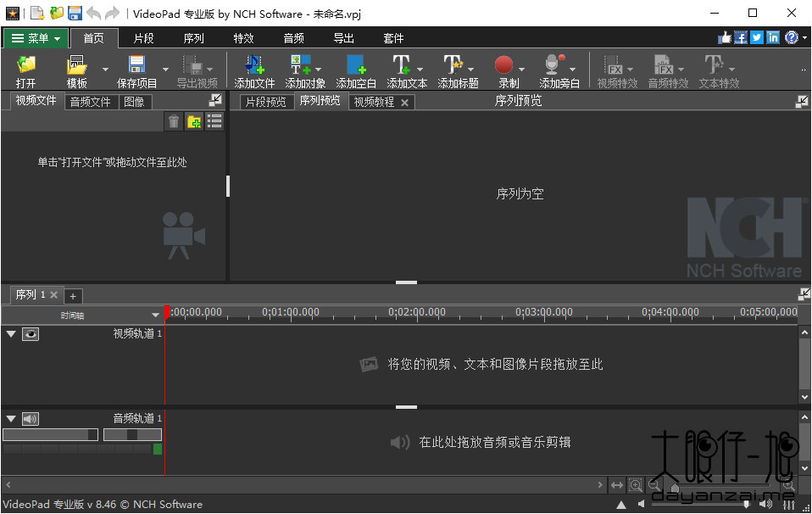Click the 添加旁白 narration microphone icon
Image resolution: width=812 pixels, height=514 pixels.
pos(554,64)
